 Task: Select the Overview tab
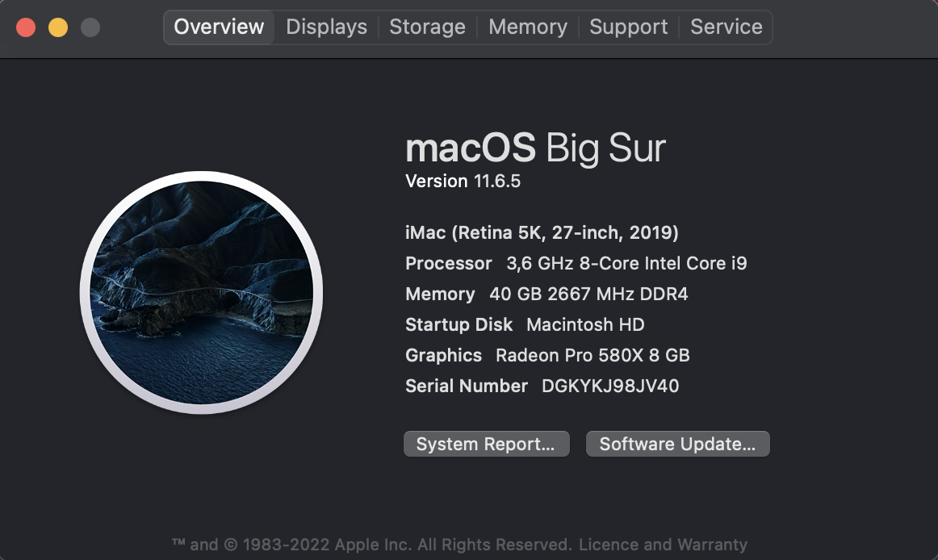[x=219, y=27]
